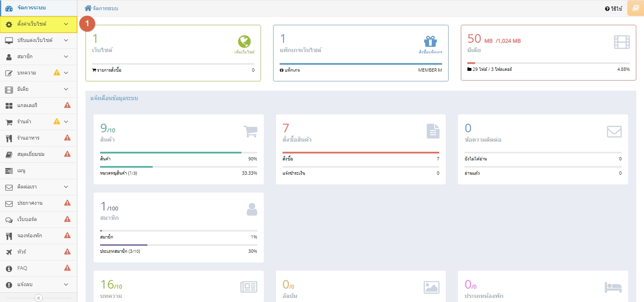
Task: Click the ยังไม่ได้อ่าน row label
Action: click(x=475, y=159)
